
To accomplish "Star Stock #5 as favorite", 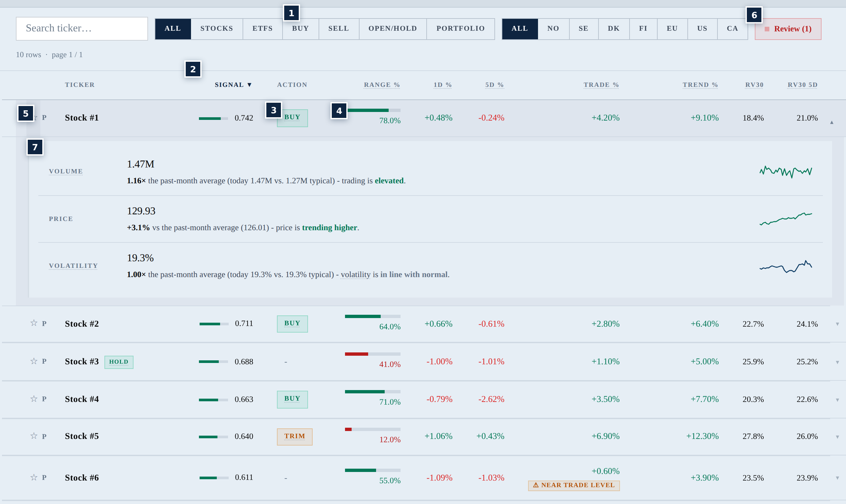I will [34, 436].
